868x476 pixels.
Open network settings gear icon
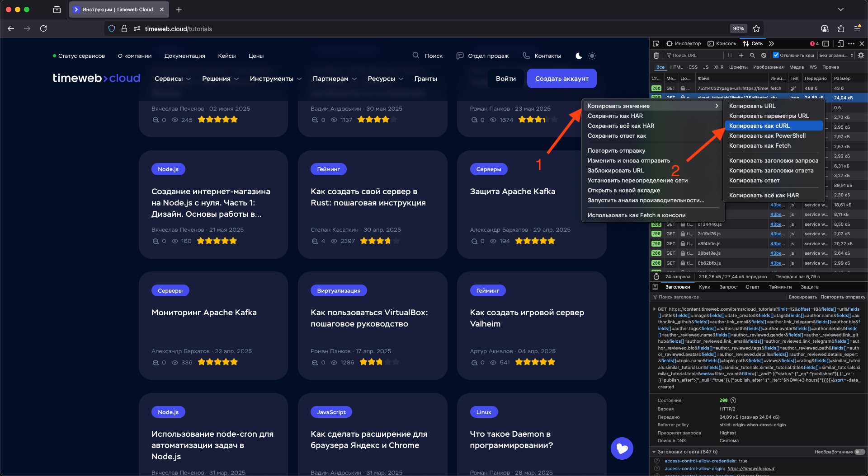pos(861,56)
